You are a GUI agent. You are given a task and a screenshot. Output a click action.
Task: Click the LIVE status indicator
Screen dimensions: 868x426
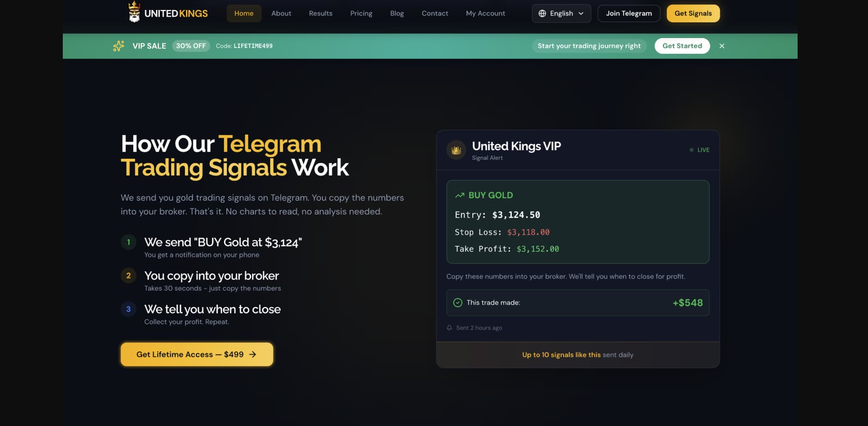pyautogui.click(x=700, y=150)
